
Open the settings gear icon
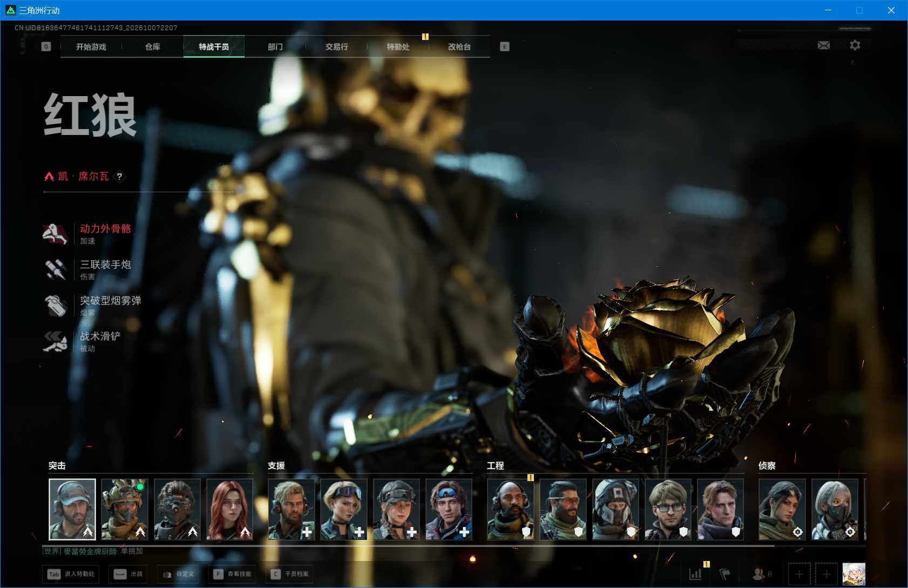tap(855, 45)
